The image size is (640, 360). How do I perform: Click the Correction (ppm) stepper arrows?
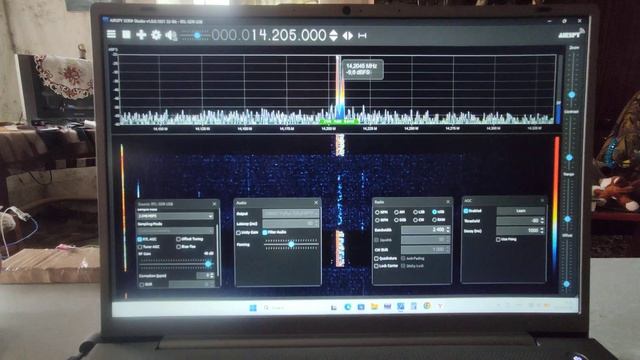tap(212, 276)
